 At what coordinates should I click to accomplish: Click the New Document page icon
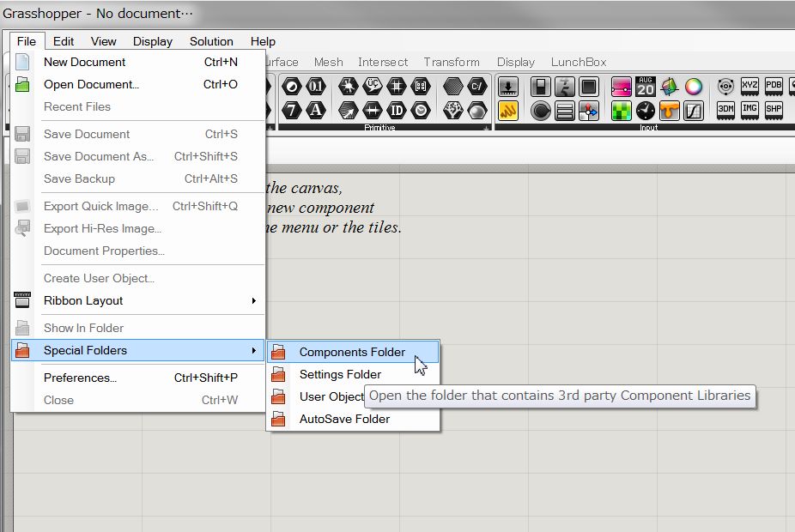pyautogui.click(x=22, y=62)
